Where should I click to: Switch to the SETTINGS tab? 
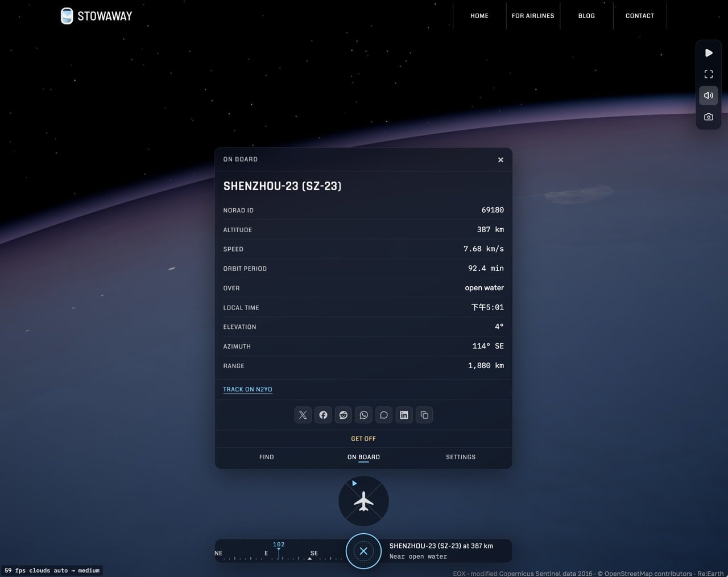coord(461,457)
